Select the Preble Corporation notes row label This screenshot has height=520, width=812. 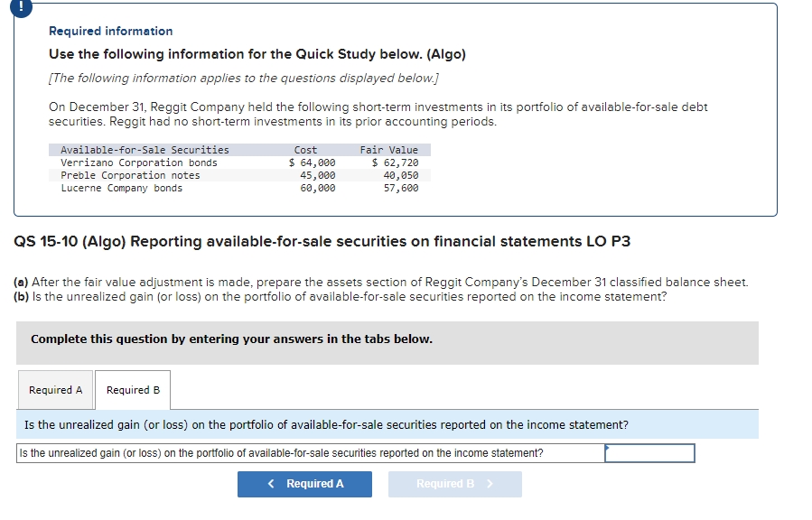tap(130, 175)
